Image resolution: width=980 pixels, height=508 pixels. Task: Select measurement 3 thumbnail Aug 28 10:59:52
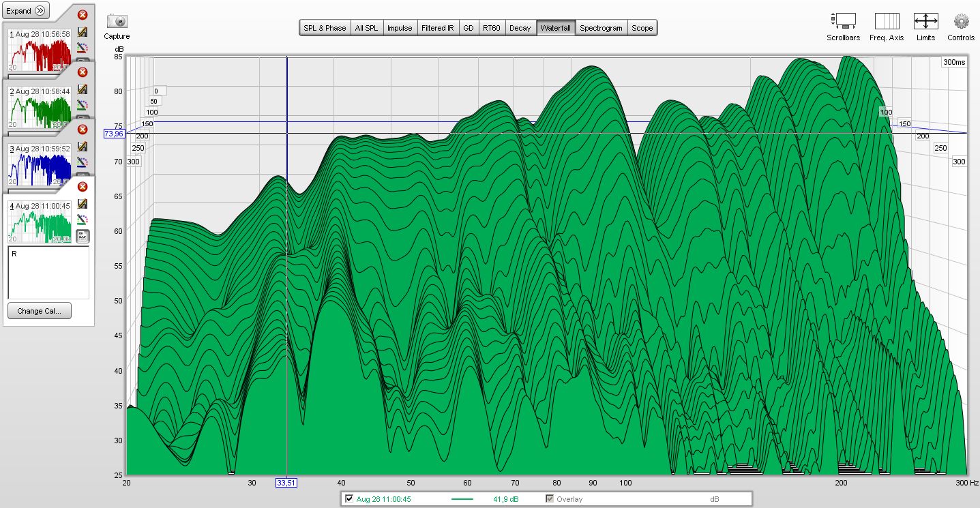[x=40, y=164]
